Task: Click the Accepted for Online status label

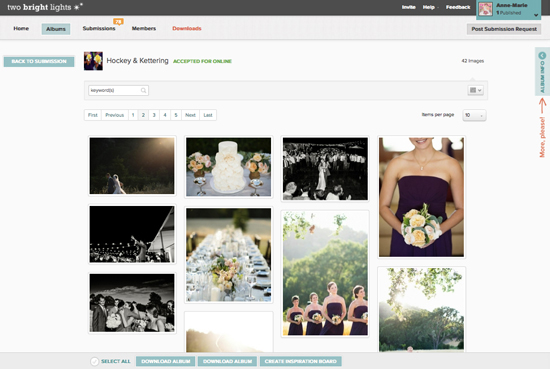Action: point(202,61)
